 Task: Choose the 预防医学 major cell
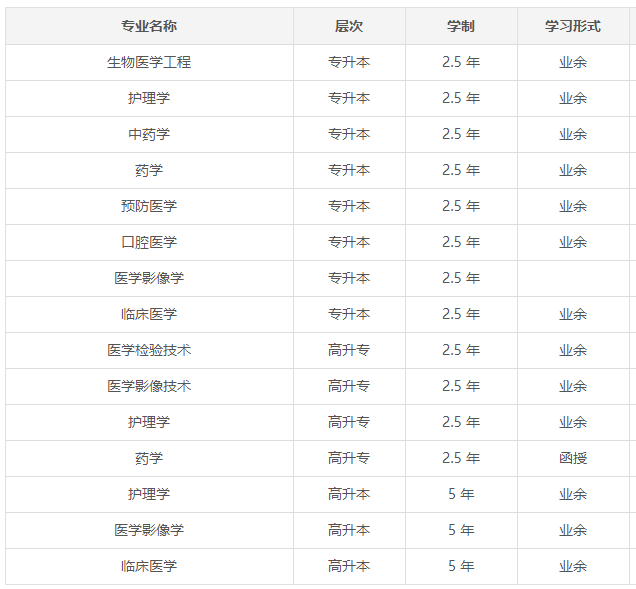click(149, 206)
